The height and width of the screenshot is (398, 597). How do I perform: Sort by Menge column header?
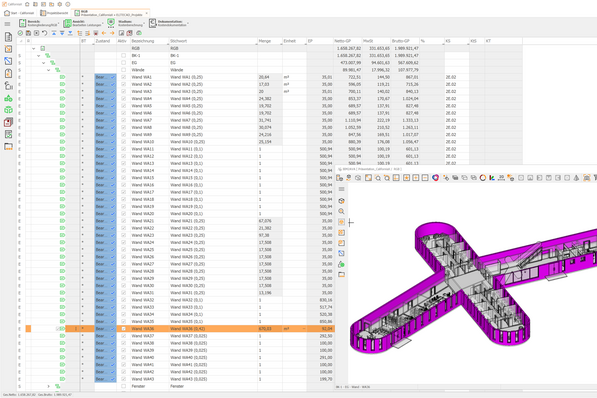click(270, 41)
